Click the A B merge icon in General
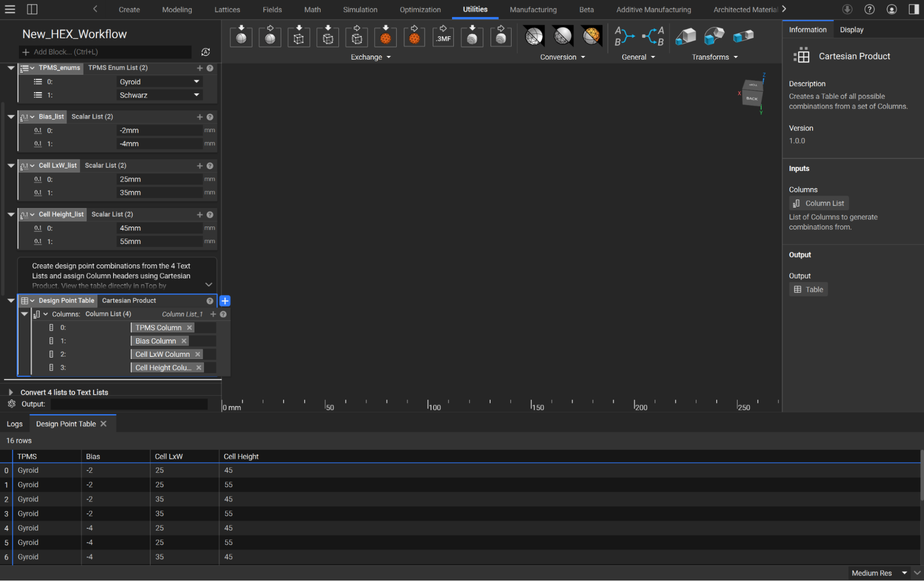The image size is (924, 581). click(x=624, y=36)
